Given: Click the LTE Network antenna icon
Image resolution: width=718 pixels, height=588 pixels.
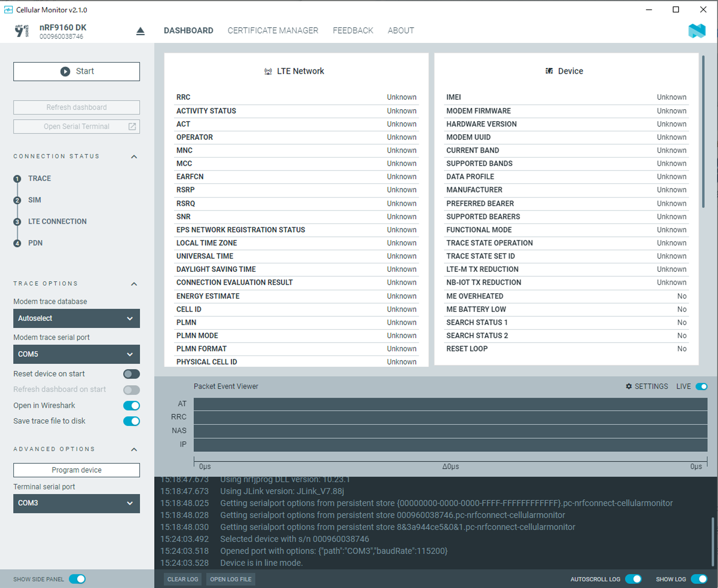Looking at the screenshot, I should pyautogui.click(x=268, y=71).
